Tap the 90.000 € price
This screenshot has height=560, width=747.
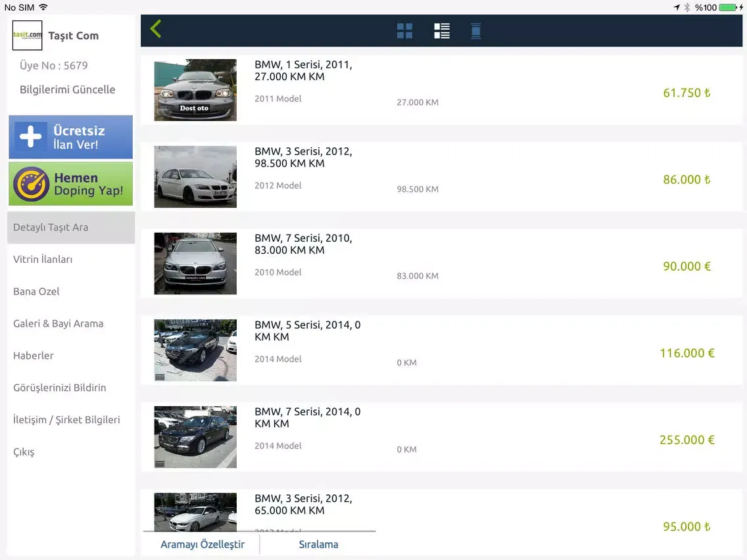tap(687, 266)
